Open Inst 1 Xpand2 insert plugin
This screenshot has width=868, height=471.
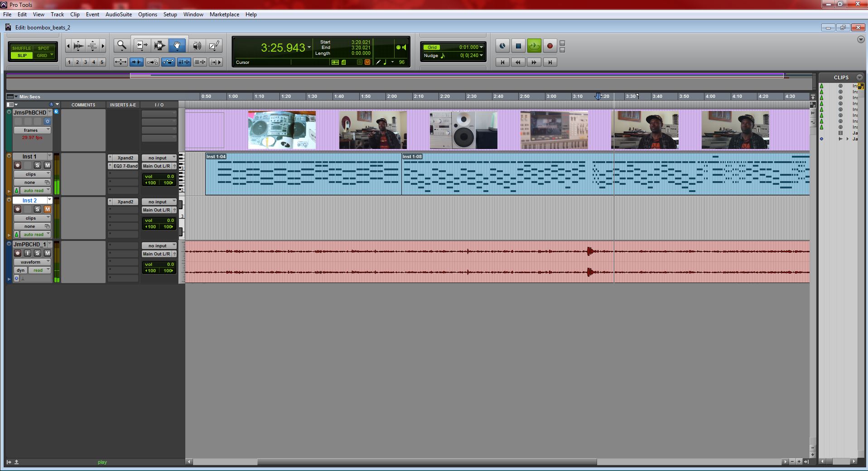[x=125, y=158]
